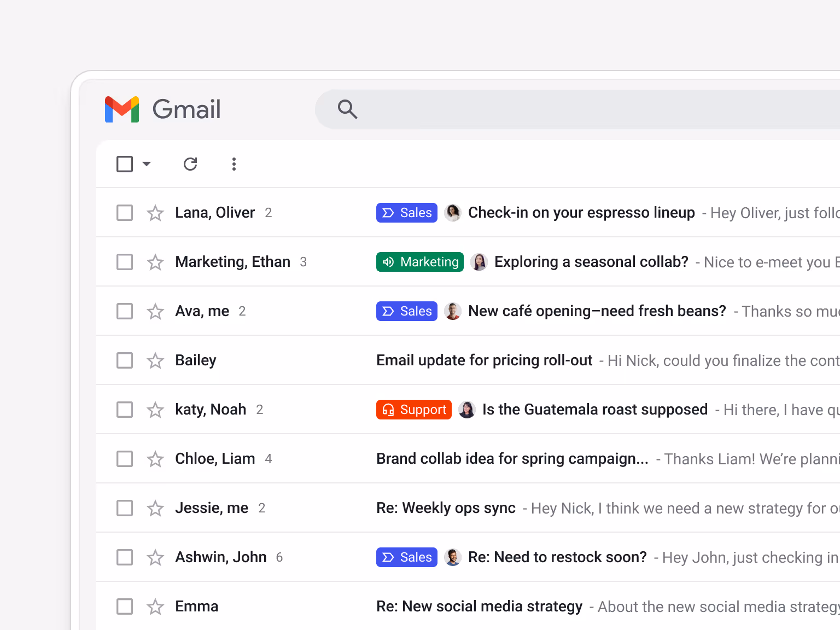
Task: Select the Bailey email checkbox
Action: click(x=125, y=360)
